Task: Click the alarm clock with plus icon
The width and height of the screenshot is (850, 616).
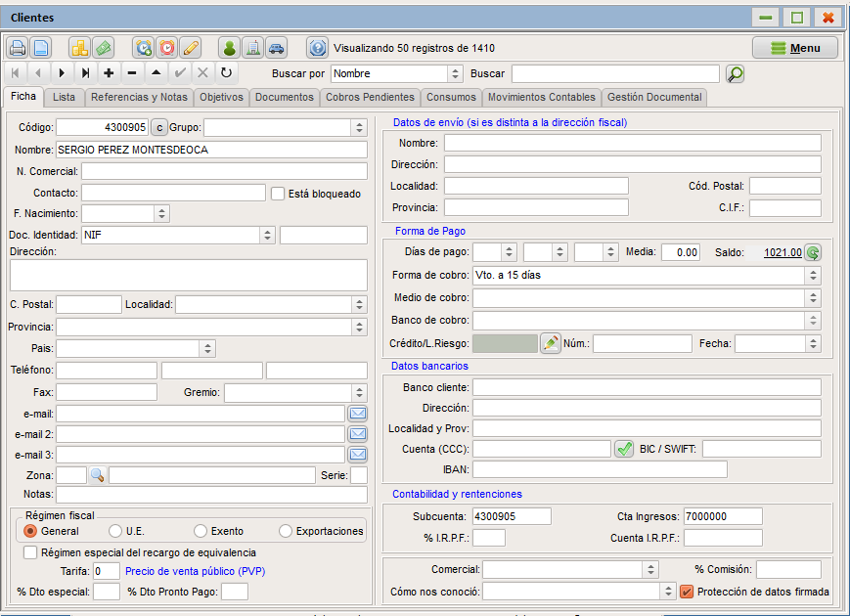Action: pyautogui.click(x=144, y=48)
